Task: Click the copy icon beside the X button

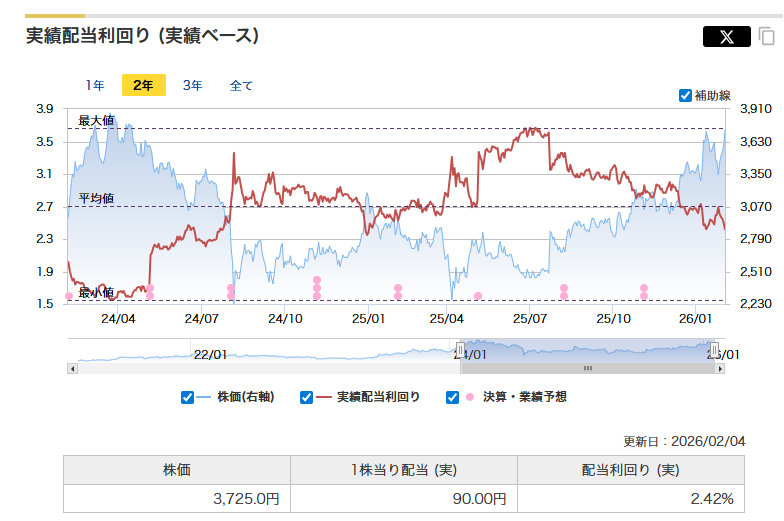Action: (767, 37)
